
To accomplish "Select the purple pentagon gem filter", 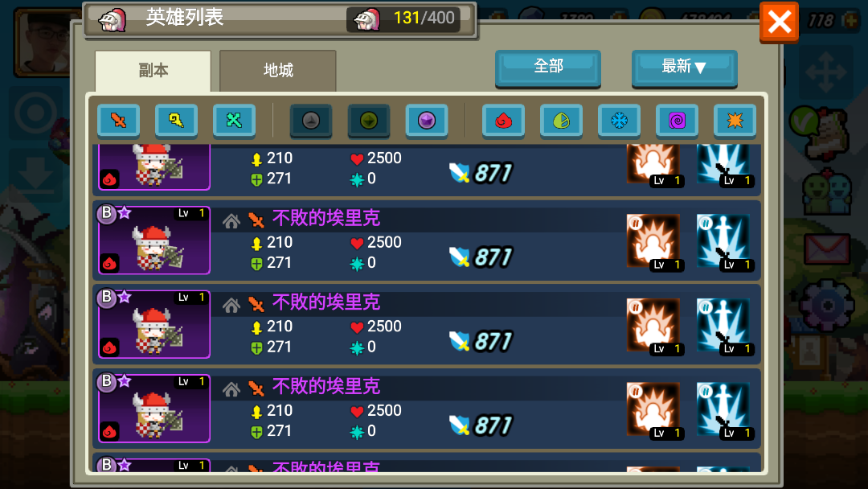I will 427,120.
